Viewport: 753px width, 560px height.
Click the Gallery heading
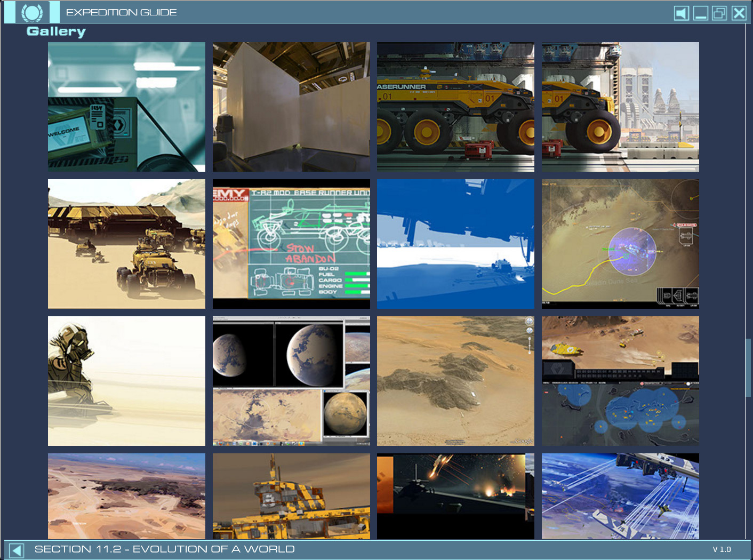click(x=56, y=31)
